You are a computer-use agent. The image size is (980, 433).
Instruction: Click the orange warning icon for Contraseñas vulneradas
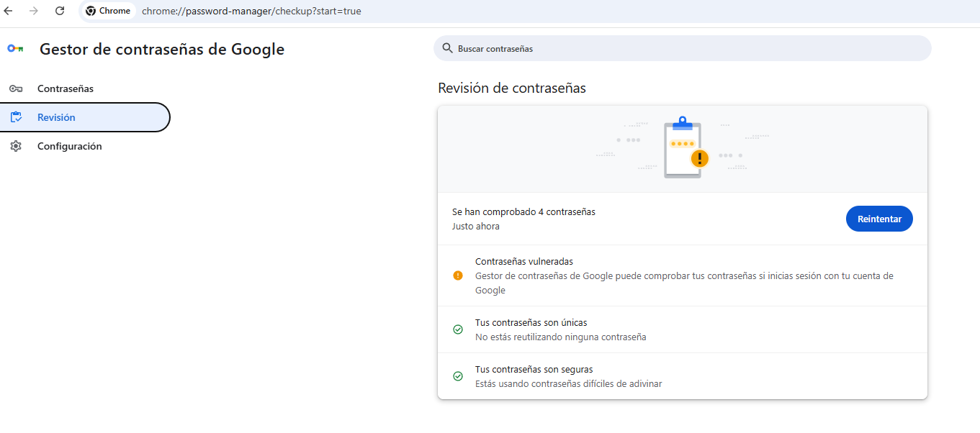click(x=458, y=275)
